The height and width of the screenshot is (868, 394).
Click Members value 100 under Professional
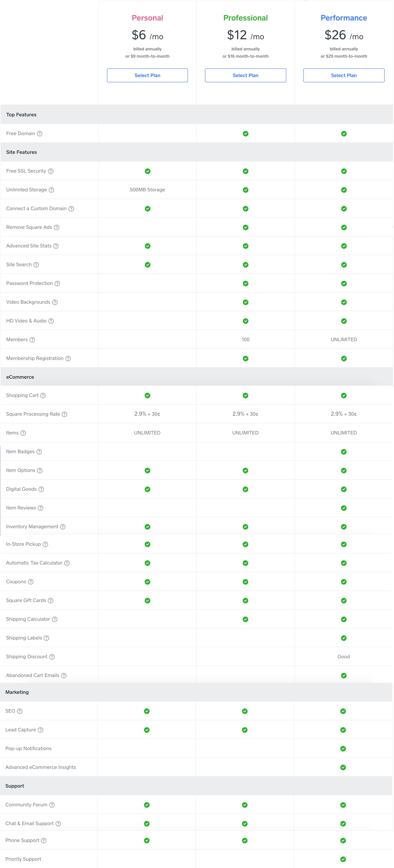point(245,340)
